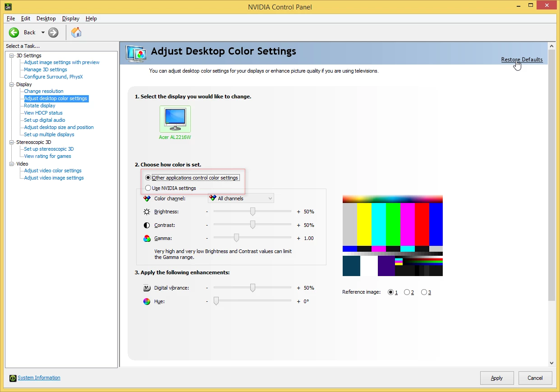Click the Restore Defaults link

click(x=522, y=60)
